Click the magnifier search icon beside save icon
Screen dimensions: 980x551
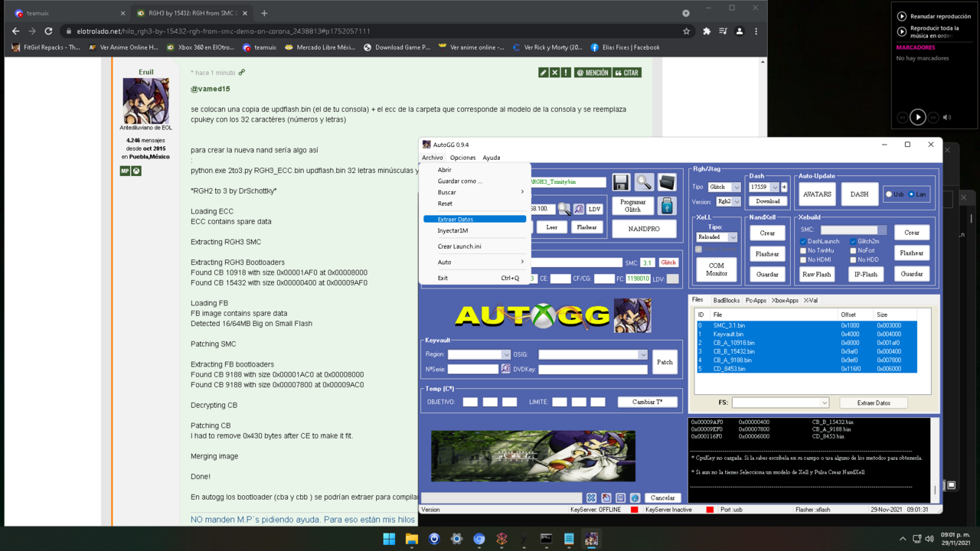coord(644,181)
